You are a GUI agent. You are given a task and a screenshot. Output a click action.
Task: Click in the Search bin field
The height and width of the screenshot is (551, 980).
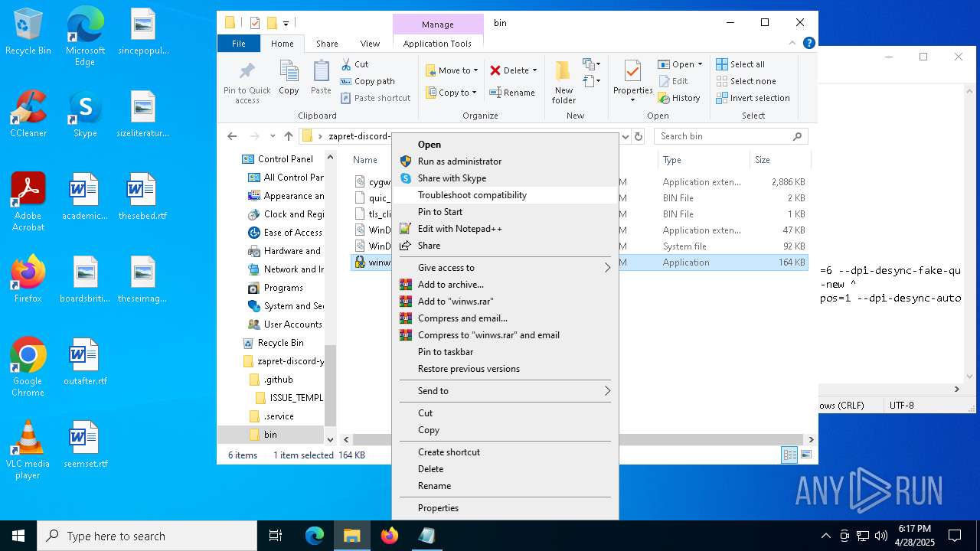click(724, 136)
